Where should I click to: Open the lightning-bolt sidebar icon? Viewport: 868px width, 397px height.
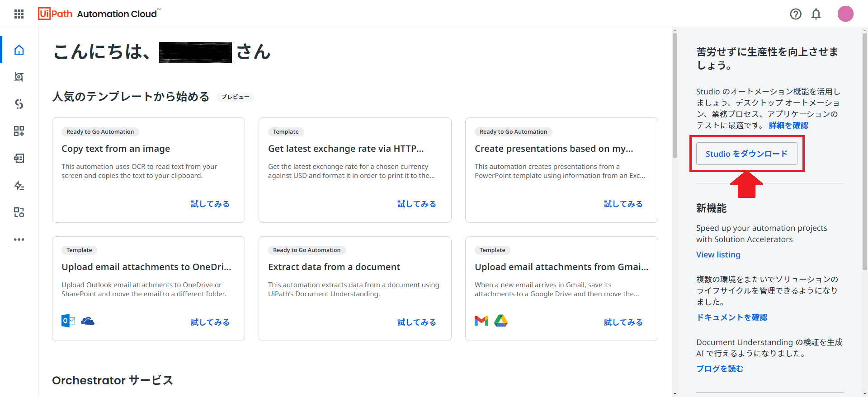19,185
